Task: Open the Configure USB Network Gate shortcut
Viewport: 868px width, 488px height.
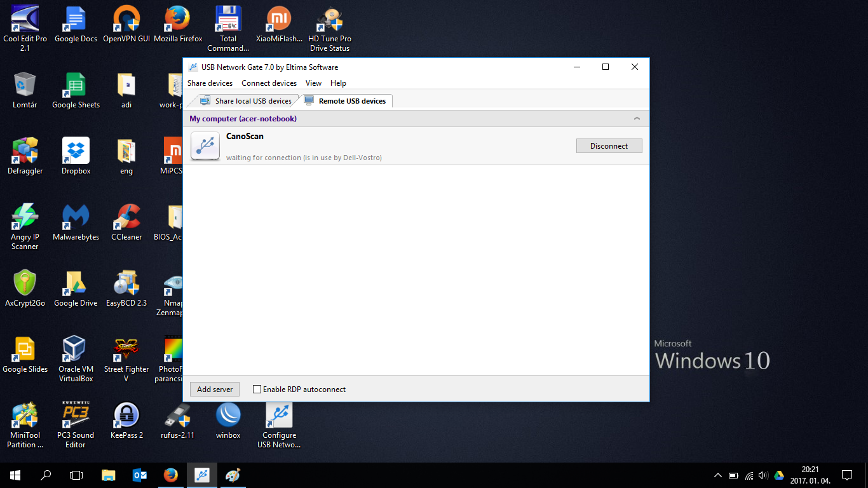Action: pyautogui.click(x=279, y=416)
